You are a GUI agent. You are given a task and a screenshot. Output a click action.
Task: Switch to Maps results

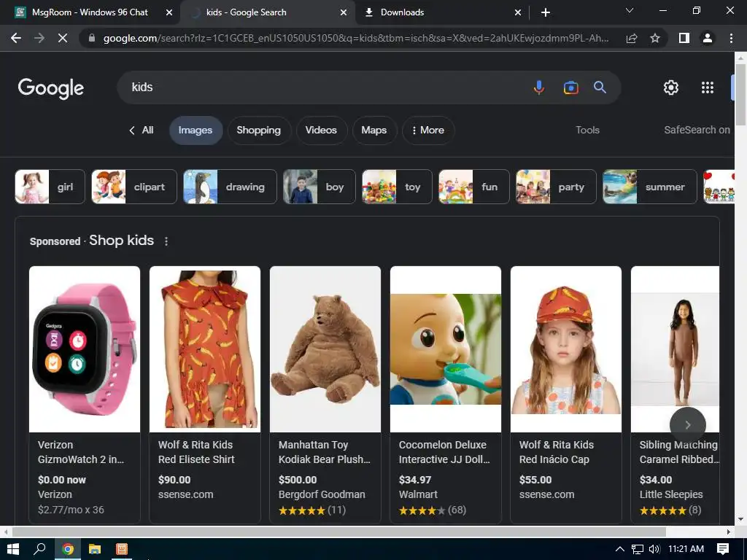click(x=374, y=130)
